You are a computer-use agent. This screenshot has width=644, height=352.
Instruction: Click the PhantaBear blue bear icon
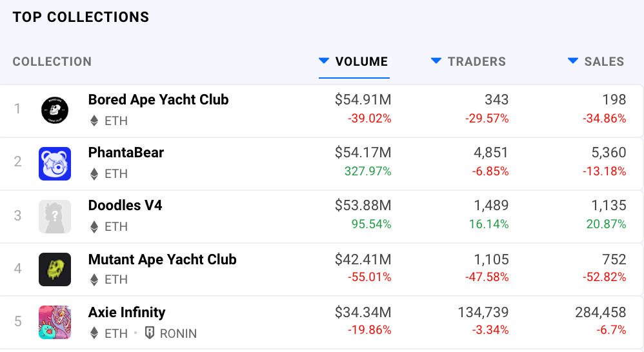tap(55, 163)
